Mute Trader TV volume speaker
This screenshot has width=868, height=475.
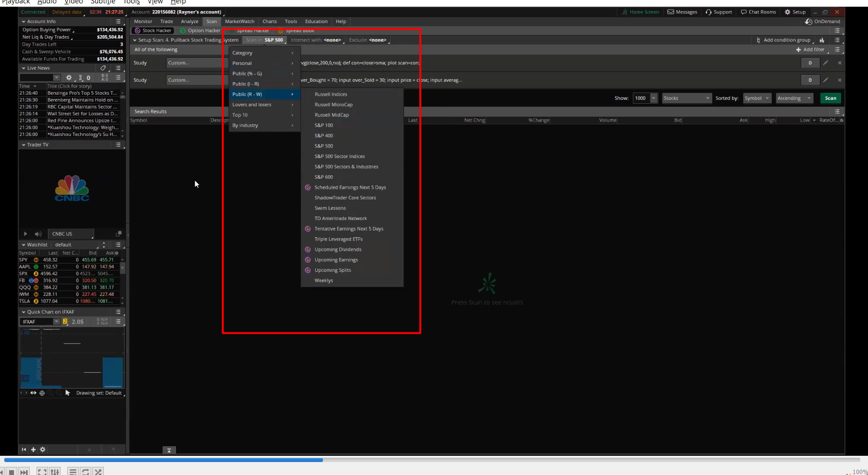click(x=38, y=234)
